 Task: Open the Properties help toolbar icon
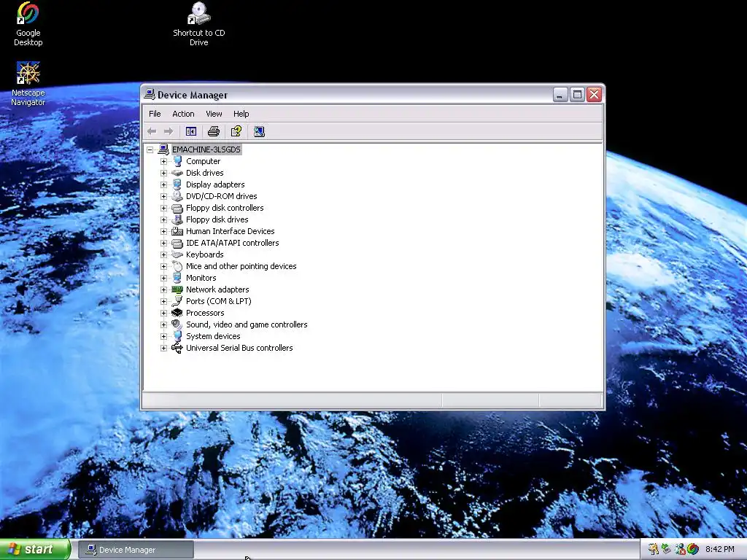[x=236, y=131]
